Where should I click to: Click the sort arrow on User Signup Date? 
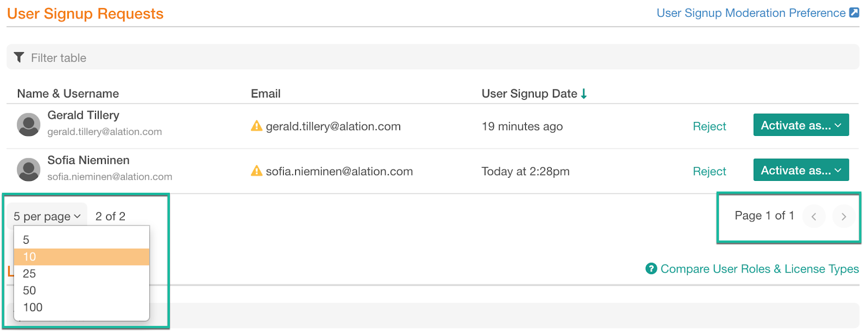click(584, 94)
